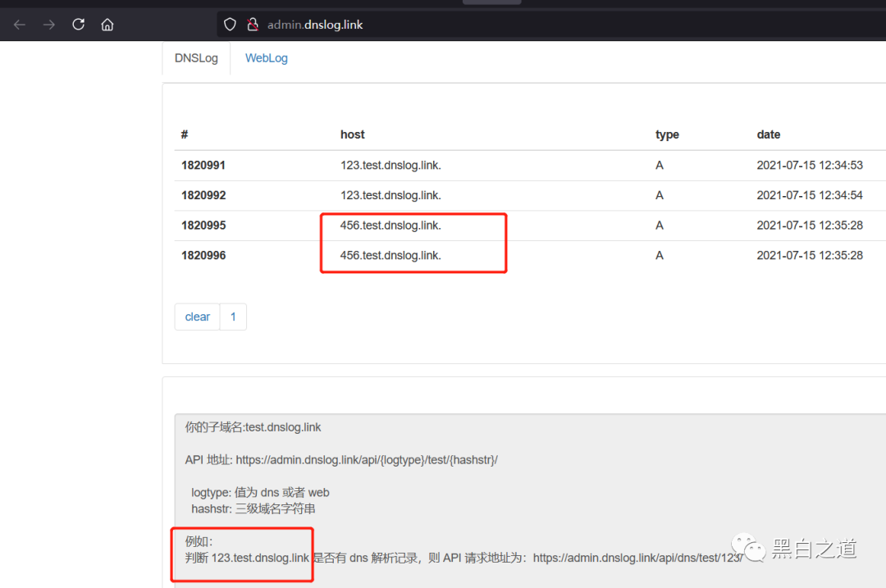Click the browser forward arrow

tap(49, 25)
